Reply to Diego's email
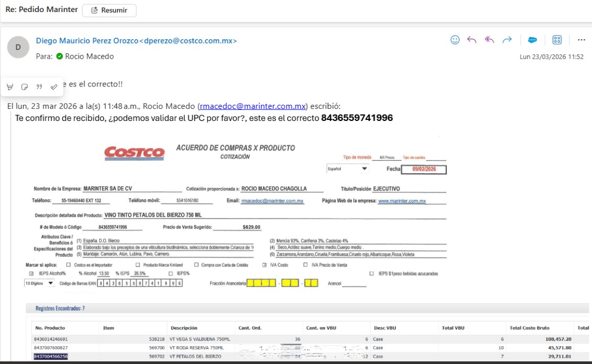Screen dimensions: 592x364 pos(472,40)
